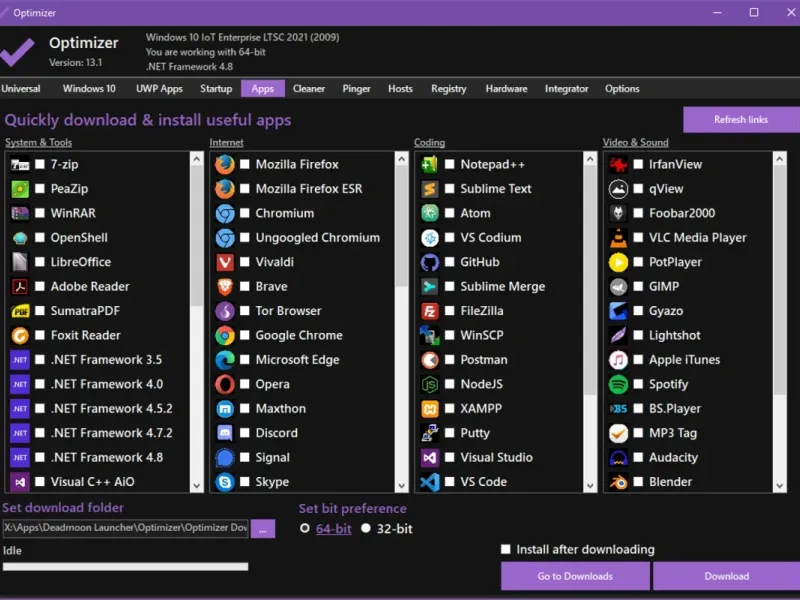Click the Apple iTunes icon
This screenshot has height=600, width=800.
618,360
